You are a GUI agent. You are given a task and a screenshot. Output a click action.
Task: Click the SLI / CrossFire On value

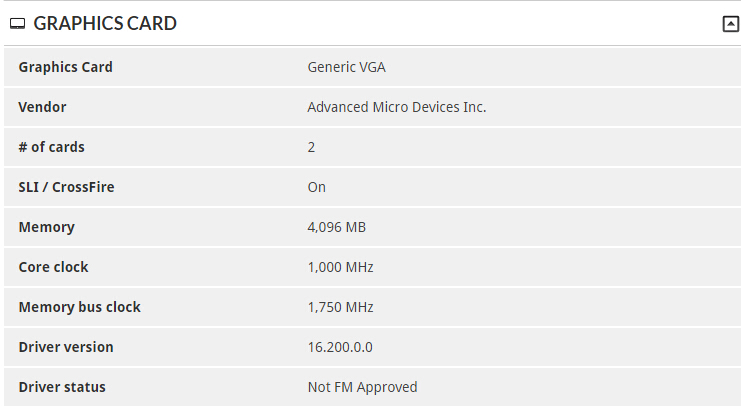[317, 187]
